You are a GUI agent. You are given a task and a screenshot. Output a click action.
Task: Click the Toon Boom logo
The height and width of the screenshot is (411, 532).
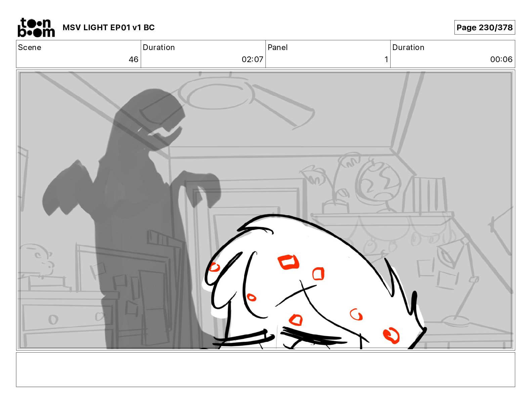pos(36,28)
